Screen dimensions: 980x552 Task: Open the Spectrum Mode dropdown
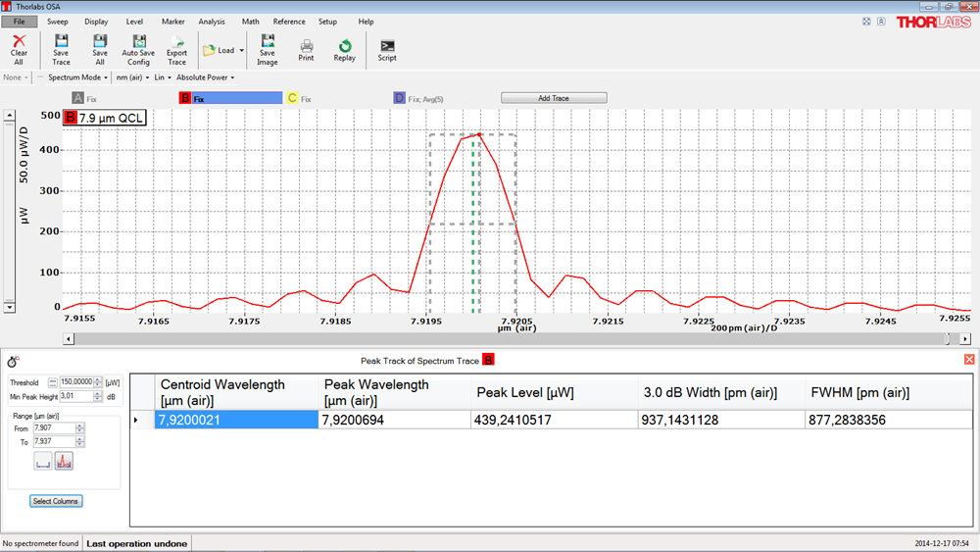click(77, 77)
